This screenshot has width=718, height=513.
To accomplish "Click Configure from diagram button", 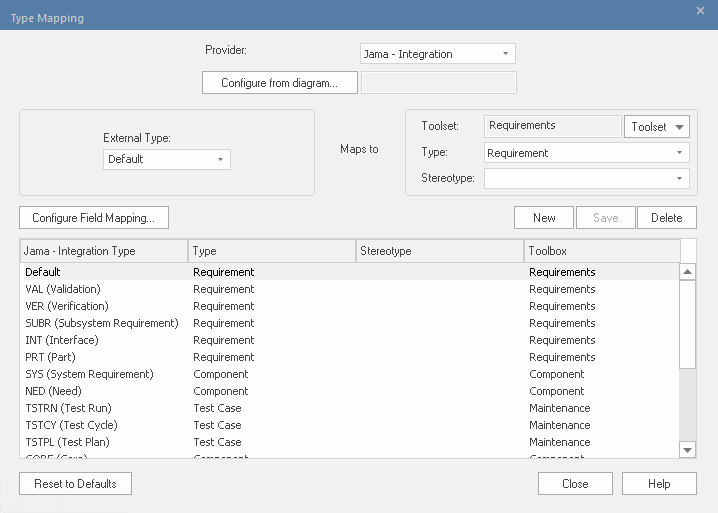I will tap(279, 83).
